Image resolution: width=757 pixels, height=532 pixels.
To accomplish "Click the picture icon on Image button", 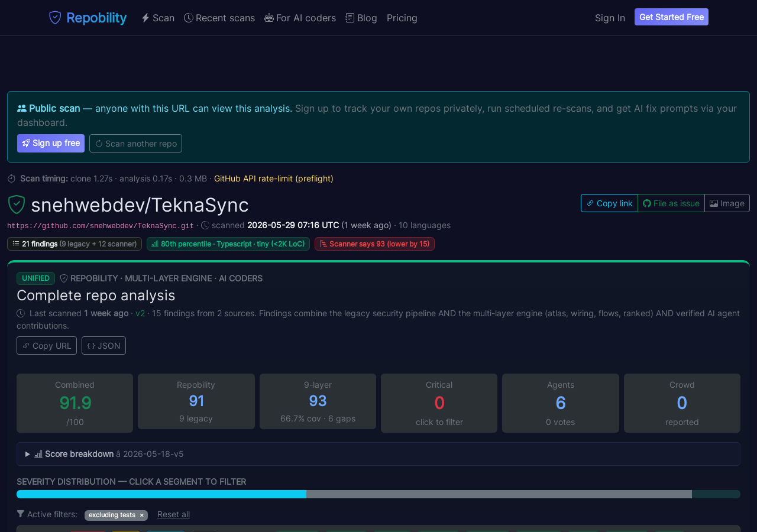I will click(x=714, y=203).
